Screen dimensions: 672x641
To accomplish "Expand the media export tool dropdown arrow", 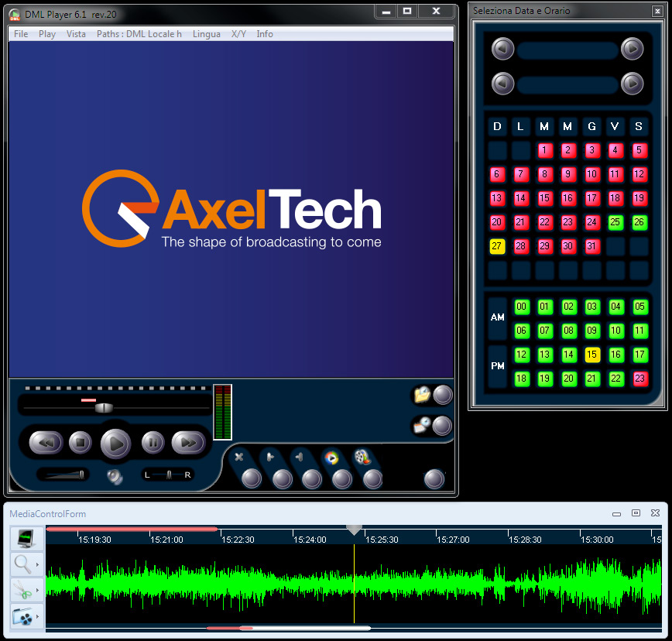I will (x=37, y=618).
